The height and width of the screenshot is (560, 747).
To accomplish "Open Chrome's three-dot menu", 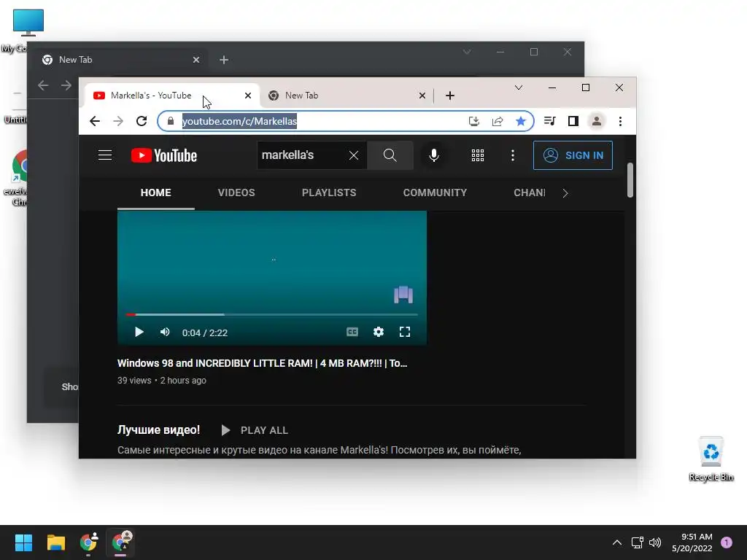I will (x=620, y=122).
